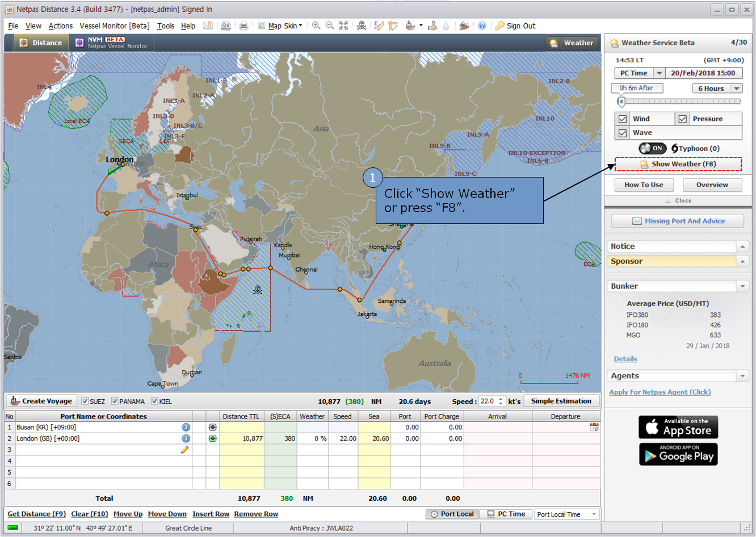756x537 pixels.
Task: Click the zoom out magnifier icon
Action: click(330, 26)
